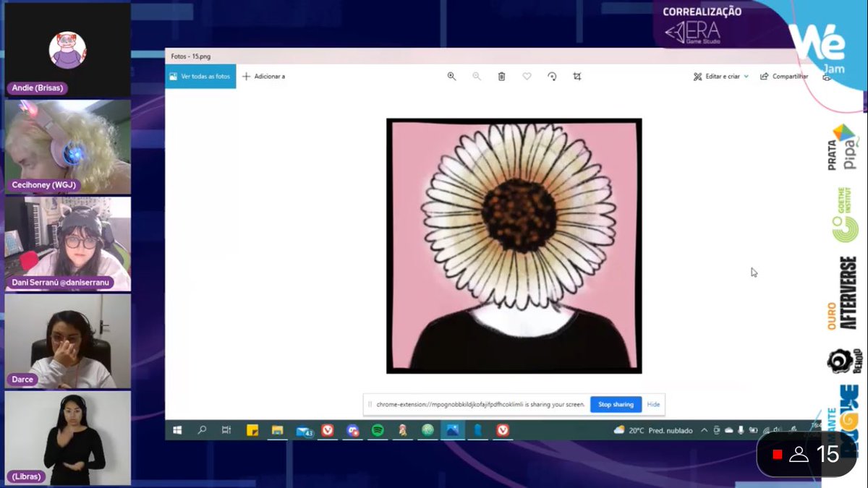Click the weather widget '20°C Pred. nublado'
868x488 pixels.
(652, 430)
